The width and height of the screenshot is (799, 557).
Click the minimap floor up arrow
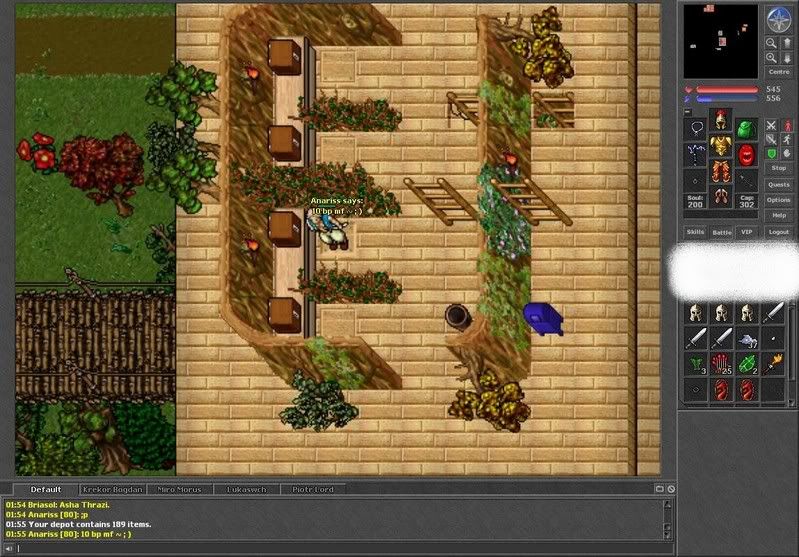click(786, 44)
